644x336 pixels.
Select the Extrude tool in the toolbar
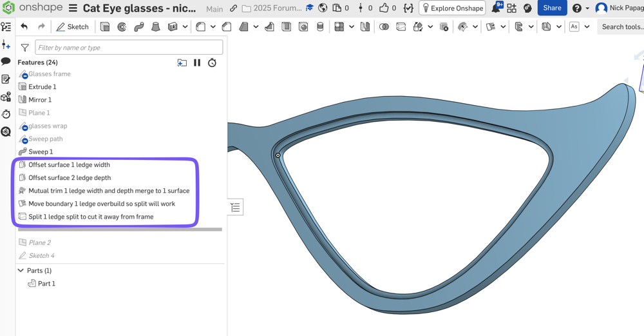point(105,27)
